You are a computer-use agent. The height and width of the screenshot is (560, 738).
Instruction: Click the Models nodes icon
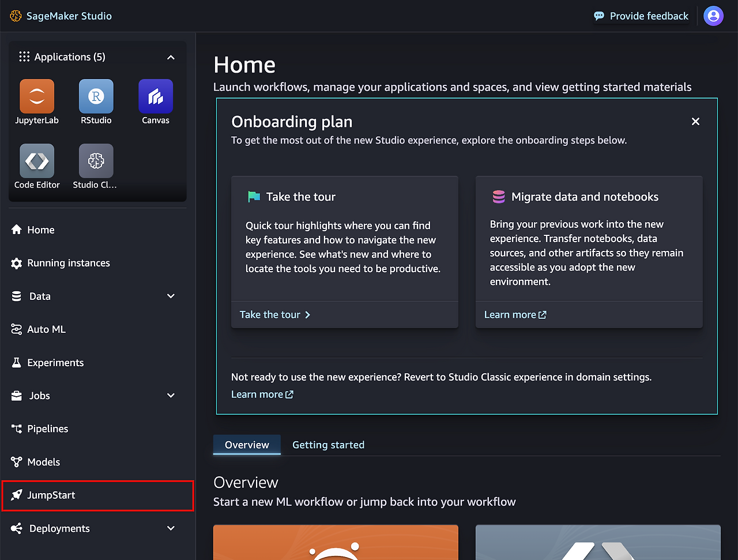coord(17,462)
